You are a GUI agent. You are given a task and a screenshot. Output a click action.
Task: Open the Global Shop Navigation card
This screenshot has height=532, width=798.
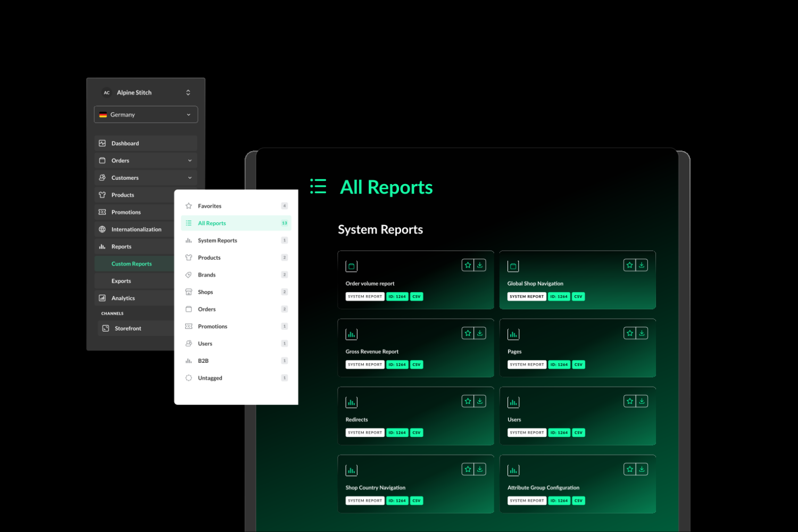577,280
